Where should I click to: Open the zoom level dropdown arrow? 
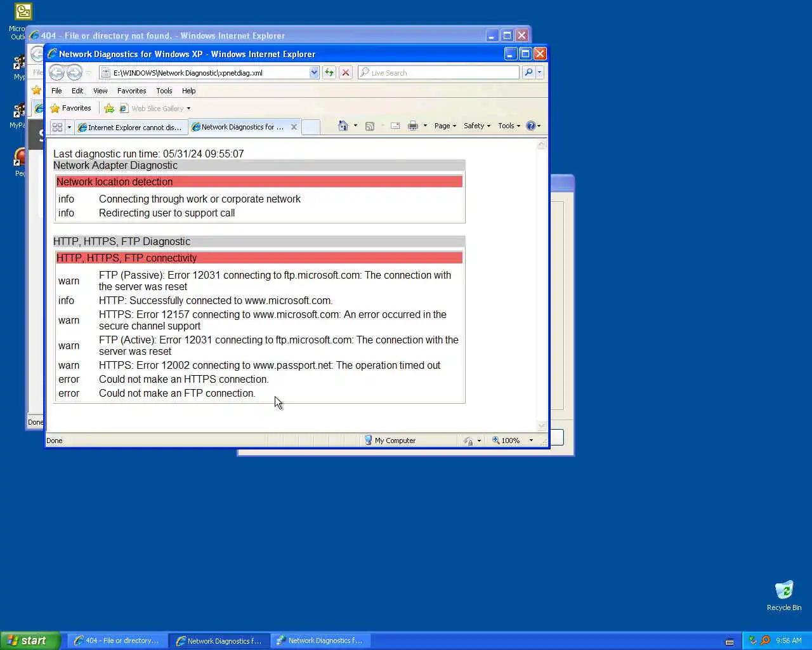(x=531, y=441)
